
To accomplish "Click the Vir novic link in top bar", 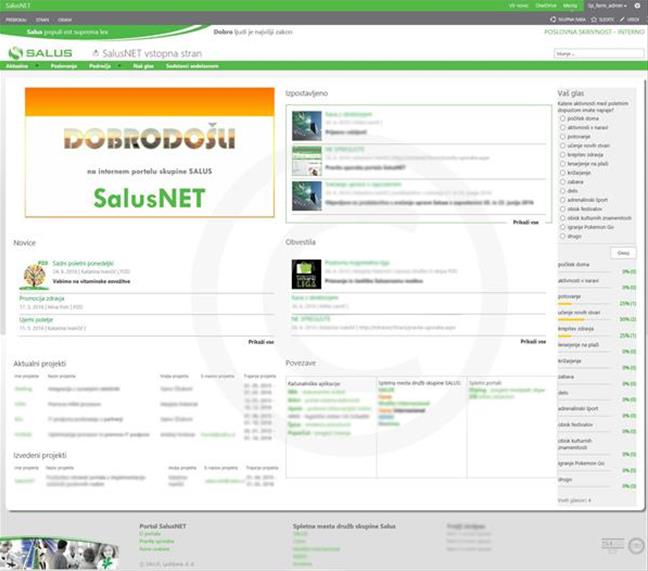I will coord(518,6).
